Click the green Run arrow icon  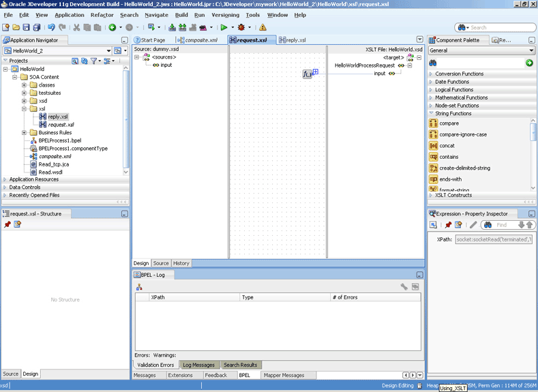coord(224,27)
